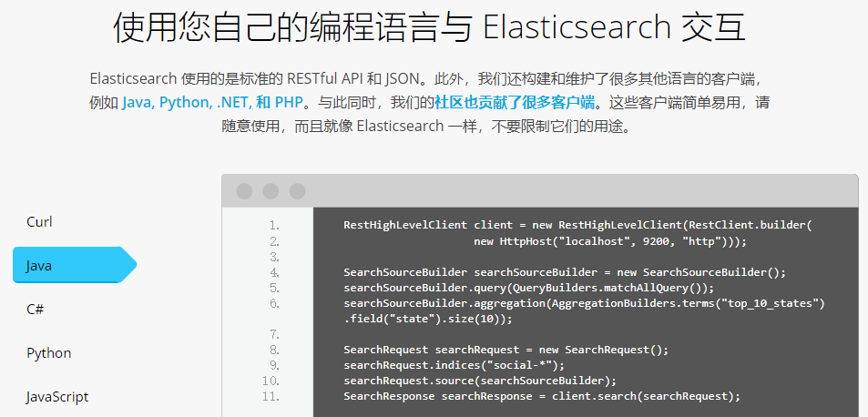Click the SearchRequest searchRequest code line
868x417 pixels.
(506, 350)
